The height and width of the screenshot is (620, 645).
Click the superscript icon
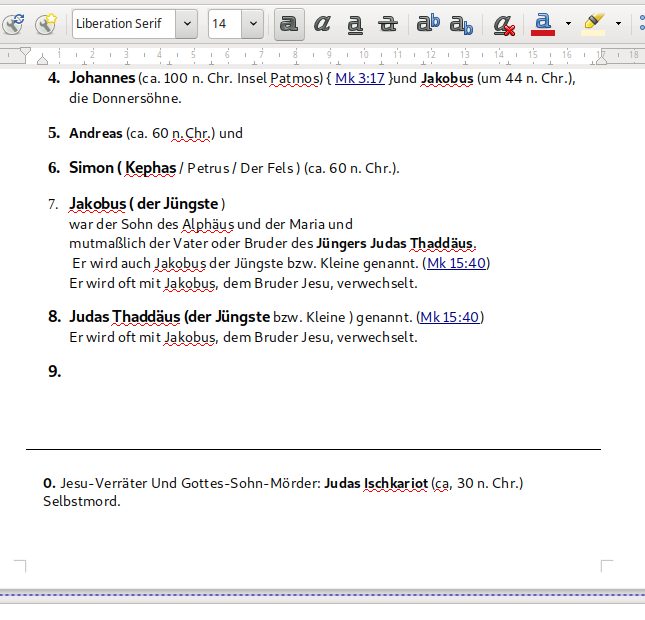[x=428, y=24]
